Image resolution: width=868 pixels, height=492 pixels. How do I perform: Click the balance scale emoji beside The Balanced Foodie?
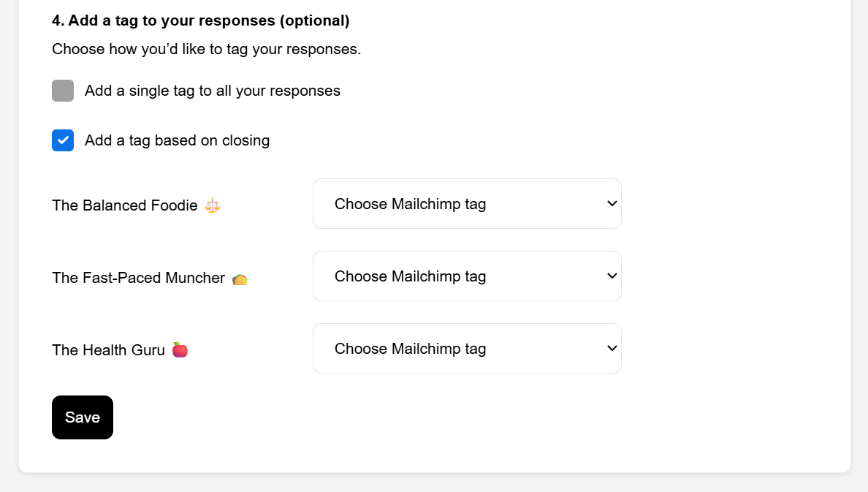point(211,205)
